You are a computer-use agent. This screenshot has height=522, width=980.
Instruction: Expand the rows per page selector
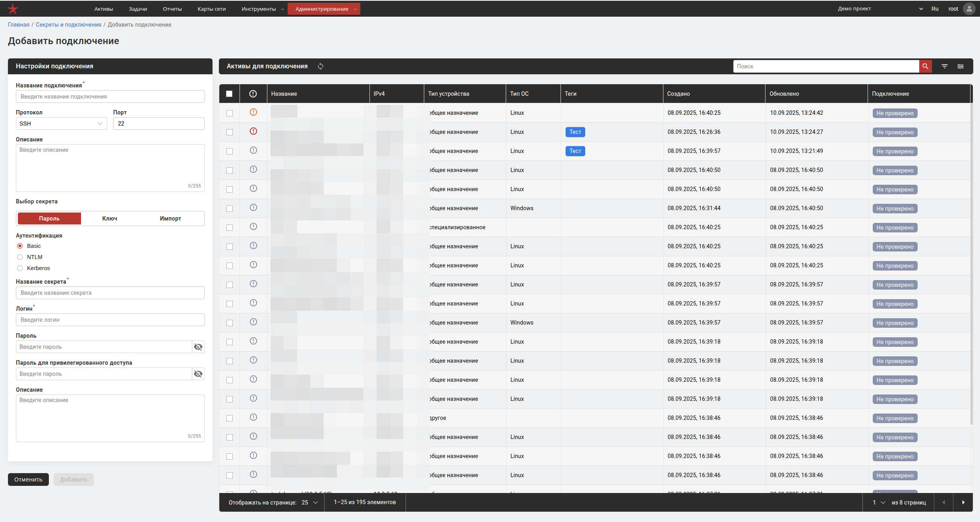tap(310, 503)
